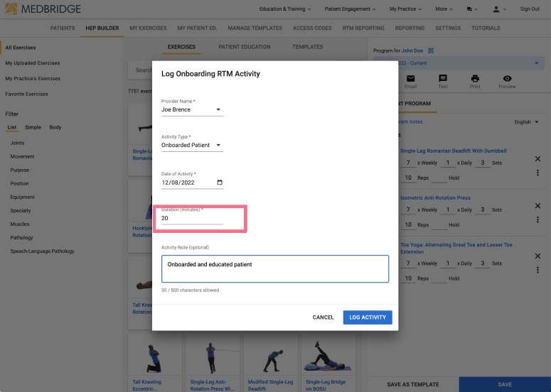Select Body filter view option
This screenshot has height=392, width=551.
(55, 127)
